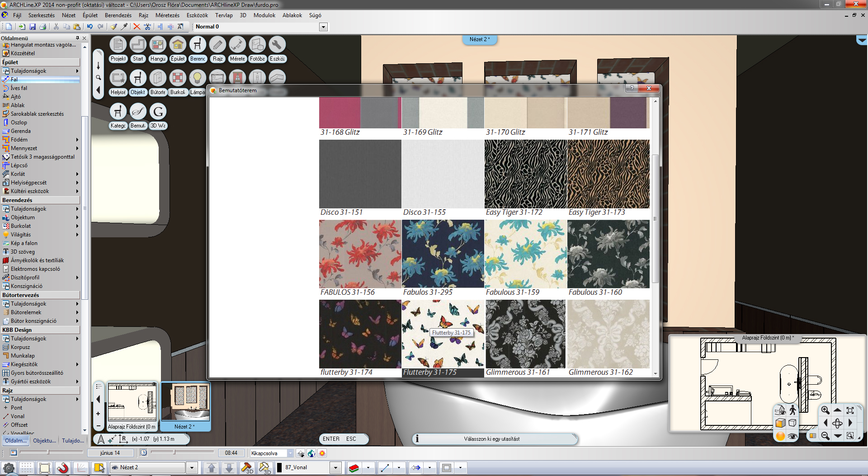This screenshot has width=868, height=476.
Task: Click the red magnet snap icon
Action: (x=62, y=468)
